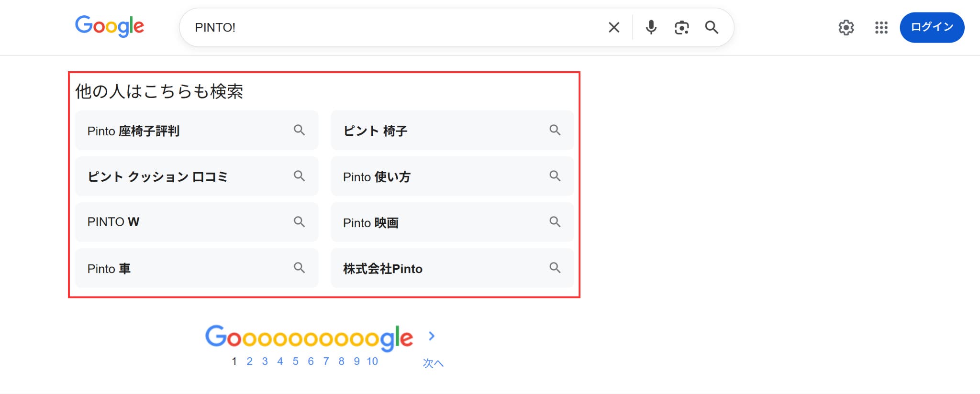Image resolution: width=980 pixels, height=394 pixels.
Task: Open quick settings gear icon
Action: [846, 27]
